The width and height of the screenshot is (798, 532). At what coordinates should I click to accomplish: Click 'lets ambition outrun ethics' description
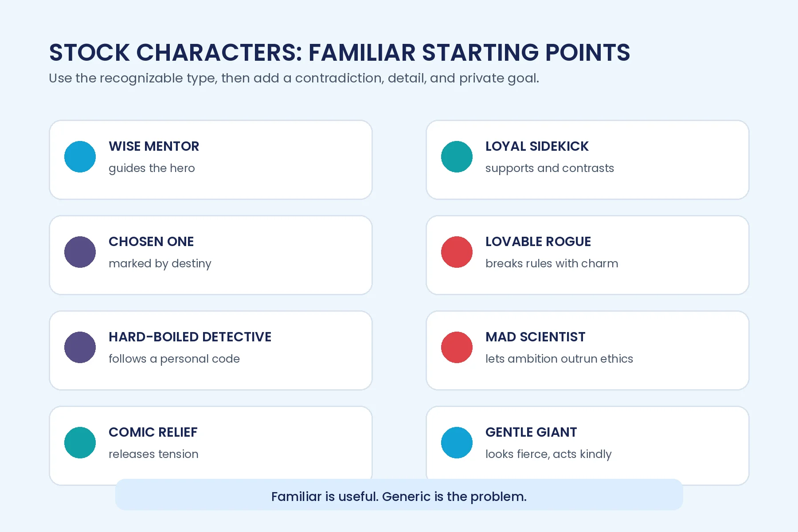559,359
